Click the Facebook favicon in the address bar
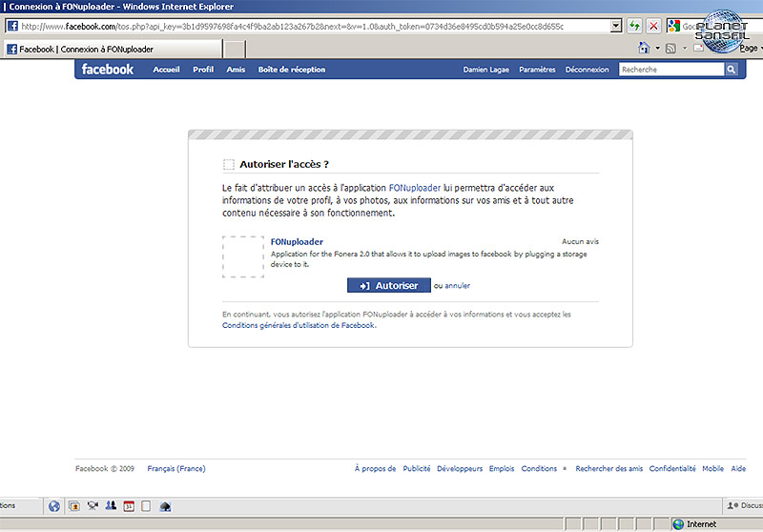Image resolution: width=763 pixels, height=532 pixels. pos(12,26)
